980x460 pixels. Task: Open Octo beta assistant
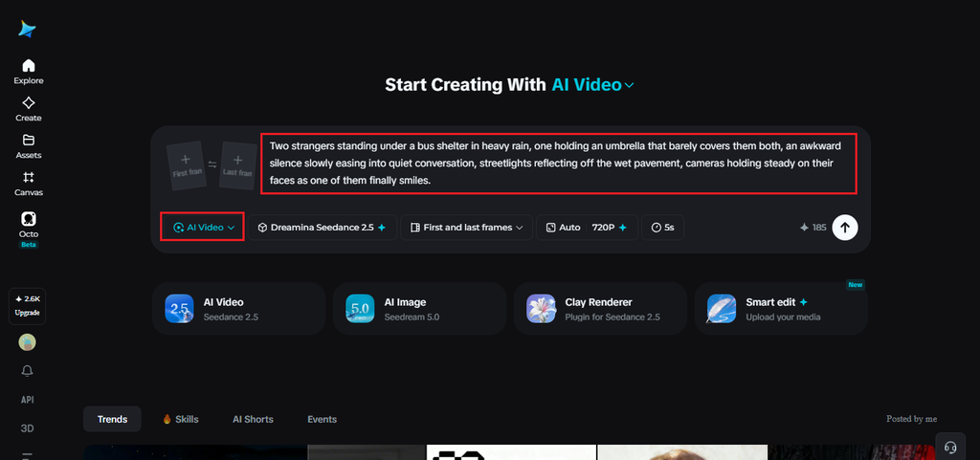[28, 230]
